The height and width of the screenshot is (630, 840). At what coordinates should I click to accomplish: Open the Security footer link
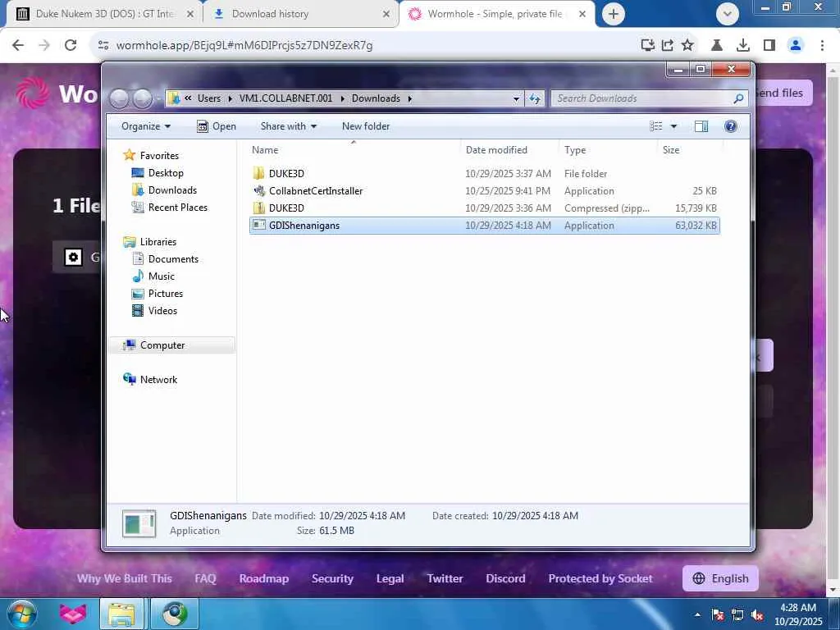332,579
